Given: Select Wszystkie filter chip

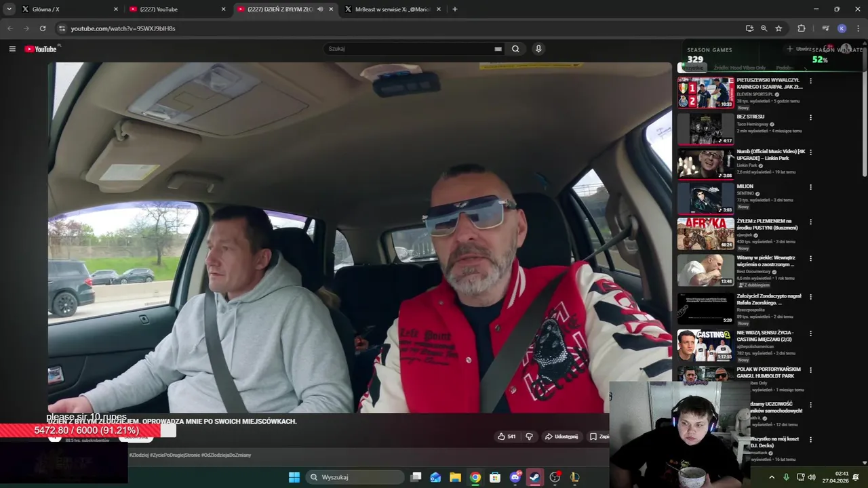Looking at the screenshot, I should [x=693, y=68].
